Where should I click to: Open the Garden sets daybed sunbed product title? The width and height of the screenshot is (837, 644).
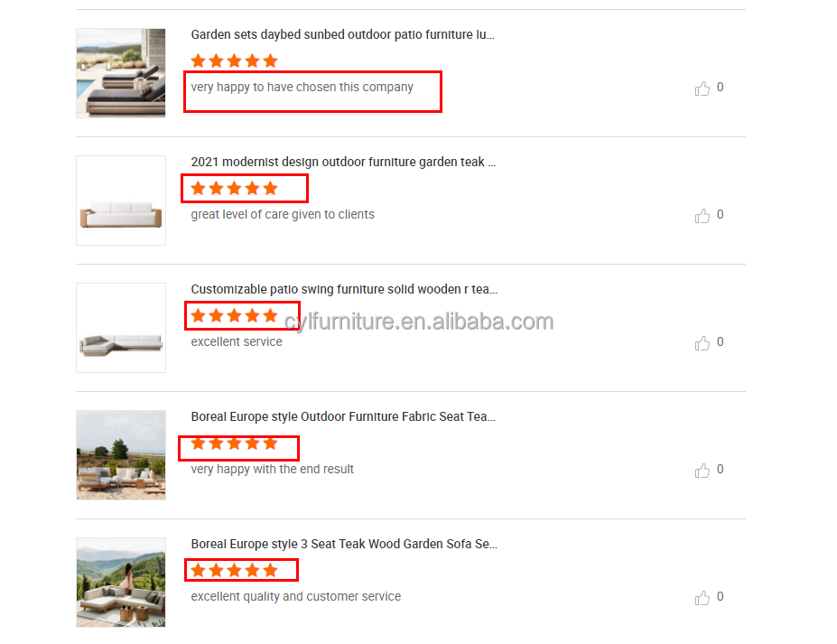tap(343, 34)
